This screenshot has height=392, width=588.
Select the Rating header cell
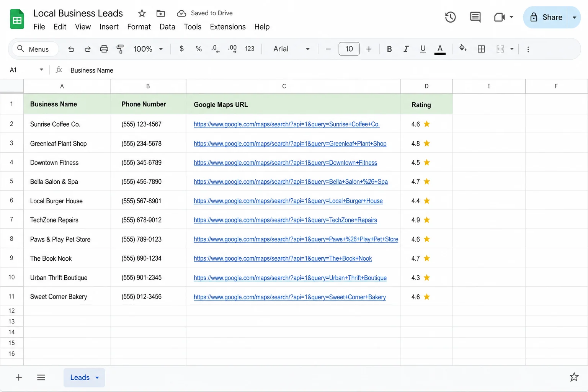coord(426,104)
